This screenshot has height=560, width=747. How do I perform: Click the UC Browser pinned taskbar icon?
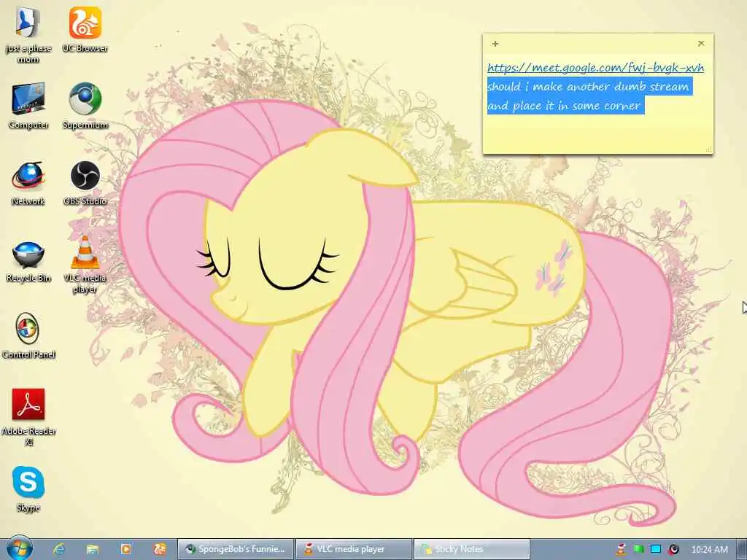[x=160, y=549]
